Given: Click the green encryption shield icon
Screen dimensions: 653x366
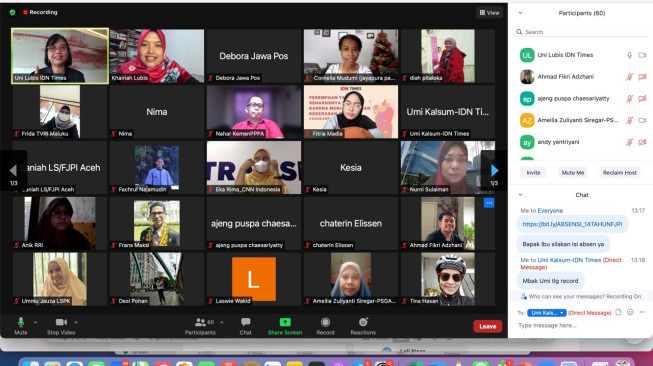Looking at the screenshot, I should 12,12.
